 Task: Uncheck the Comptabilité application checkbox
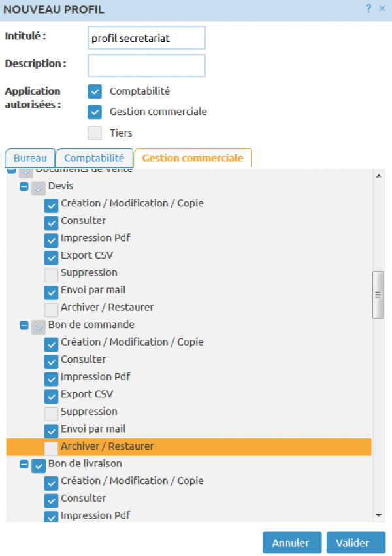(x=95, y=91)
